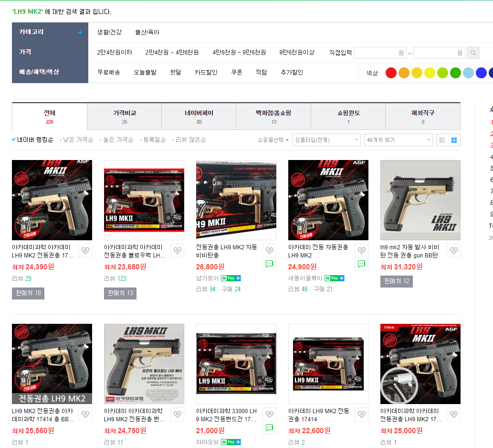
Task: Switch to grid view icon
Action: [x=454, y=140]
